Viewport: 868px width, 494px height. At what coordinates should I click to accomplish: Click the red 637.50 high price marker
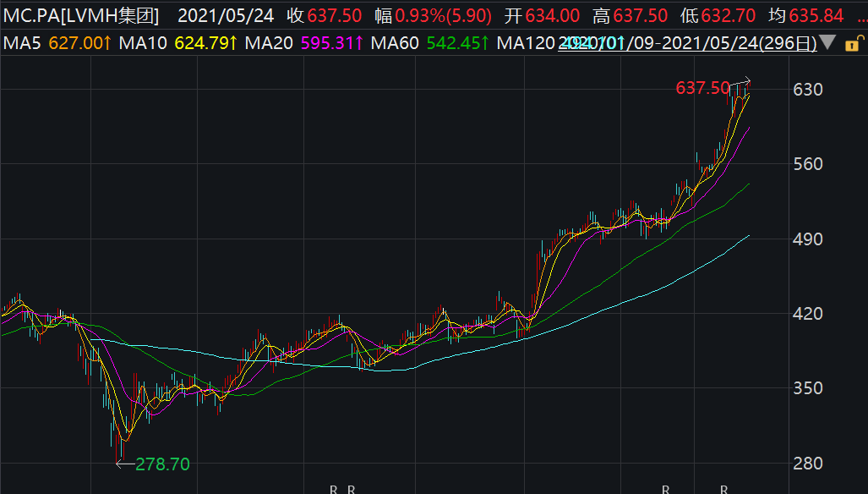click(702, 88)
